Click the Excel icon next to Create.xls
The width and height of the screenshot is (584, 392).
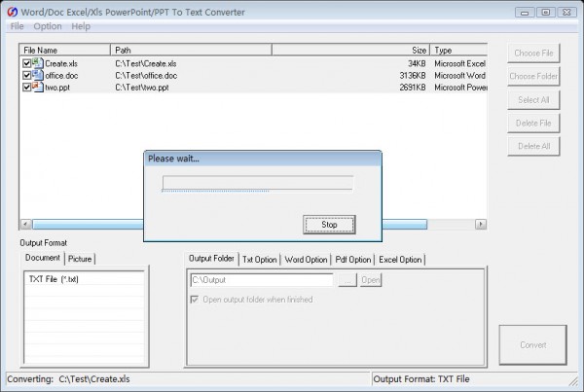coord(38,63)
